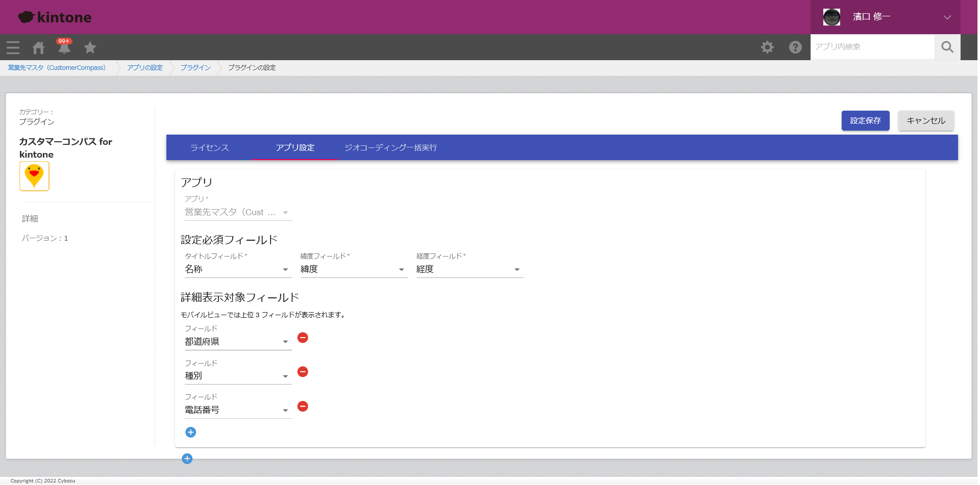980x485 pixels.
Task: Click the Copyright (C) 2022 Cybozu text
Action: click(43, 480)
